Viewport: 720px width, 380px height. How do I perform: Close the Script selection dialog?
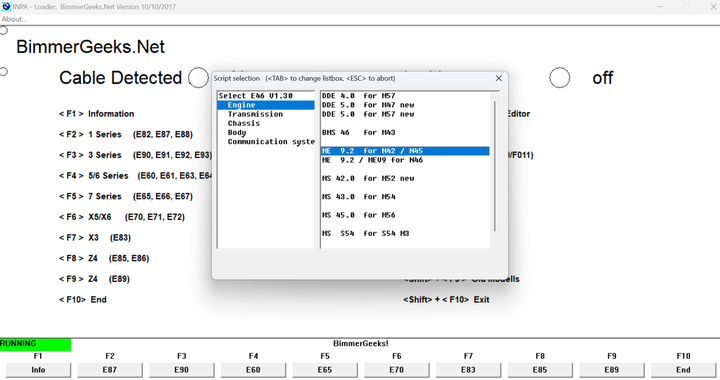(x=499, y=78)
